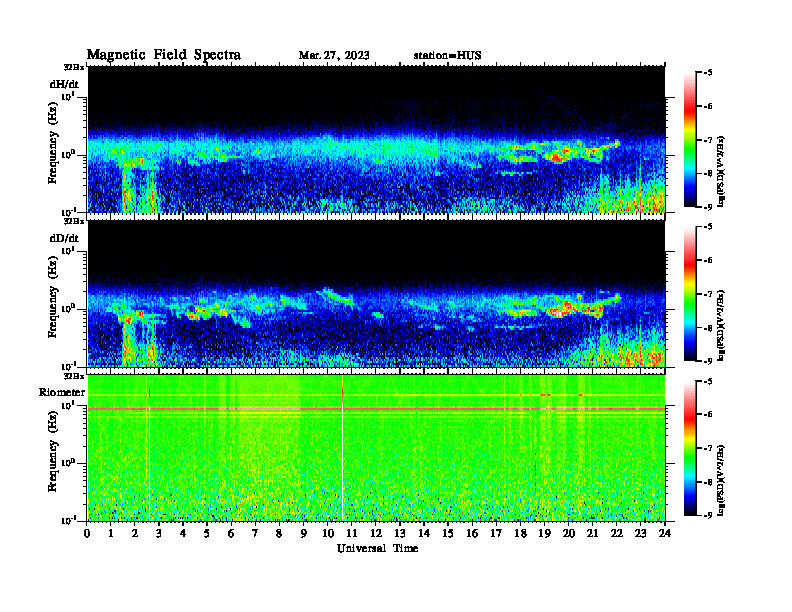792x612 pixels.
Task: Click hour "20" on Universal Time axis
Action: [x=568, y=533]
